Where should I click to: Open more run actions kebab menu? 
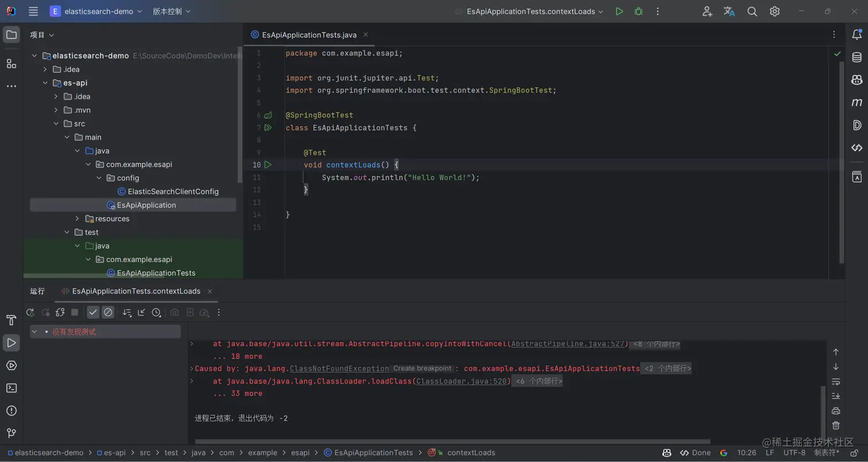coord(658,11)
